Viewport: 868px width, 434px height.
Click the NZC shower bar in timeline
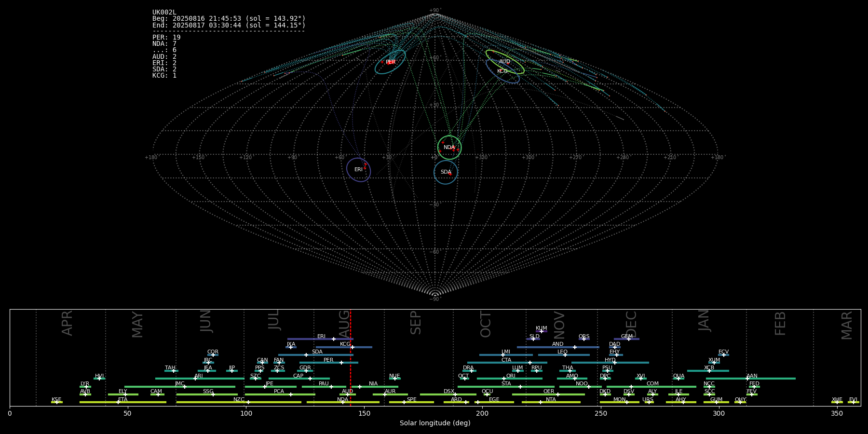pyautogui.click(x=239, y=402)
